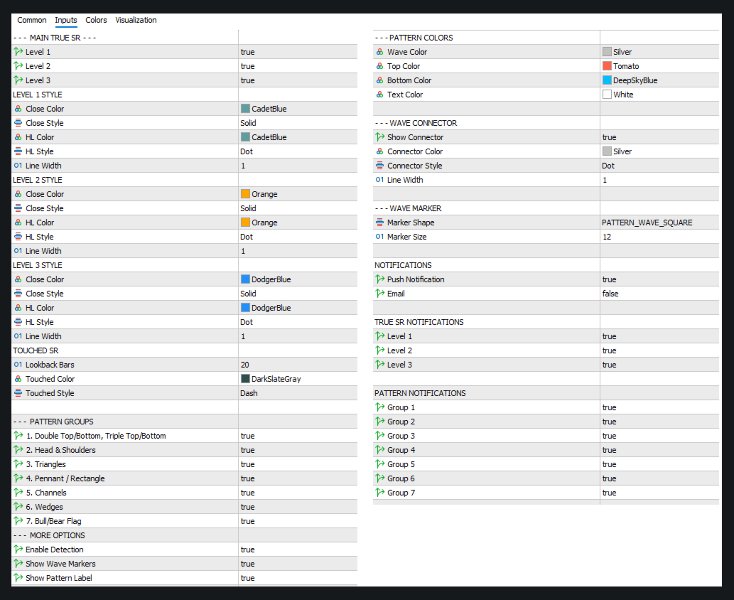Click the color icon beside Wave Color

[x=380, y=51]
